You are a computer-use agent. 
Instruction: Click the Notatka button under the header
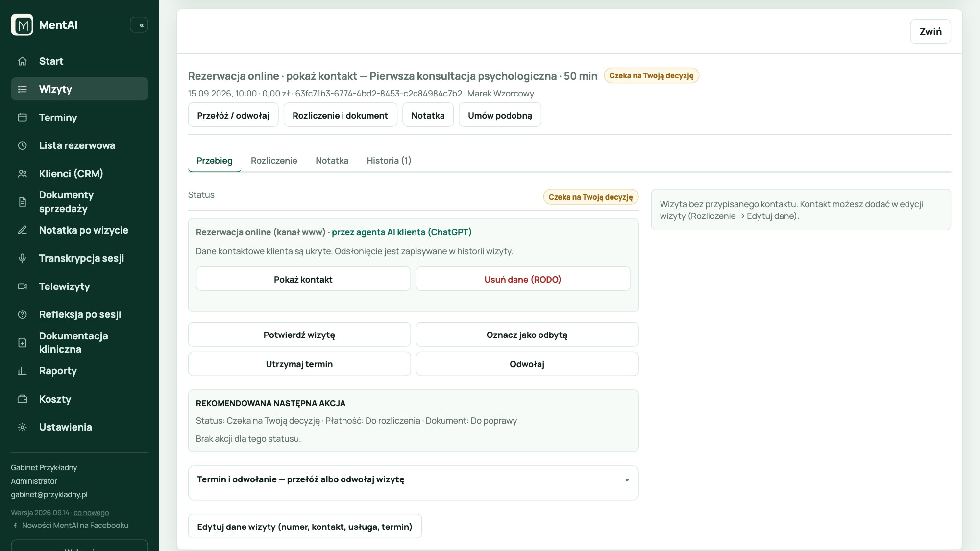(428, 115)
